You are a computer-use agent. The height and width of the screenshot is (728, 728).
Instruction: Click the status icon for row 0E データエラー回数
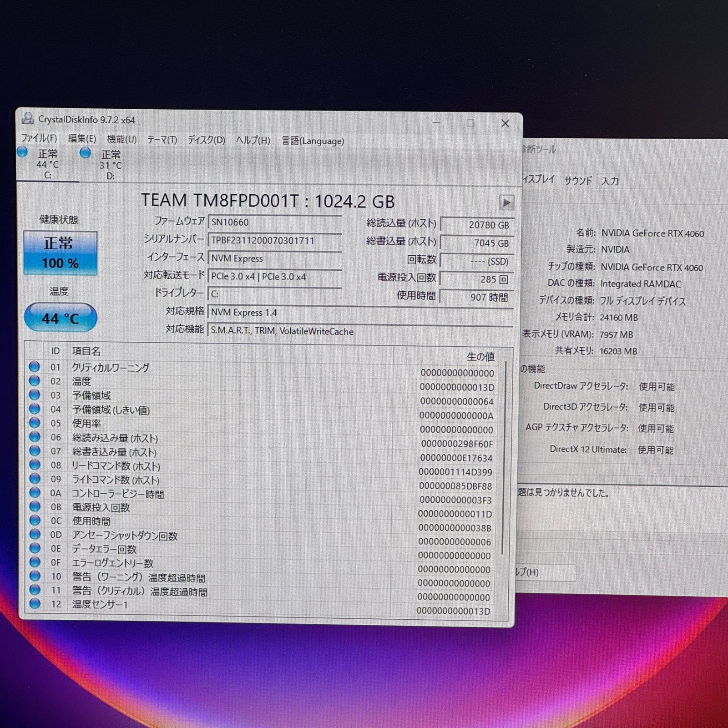coord(35,548)
